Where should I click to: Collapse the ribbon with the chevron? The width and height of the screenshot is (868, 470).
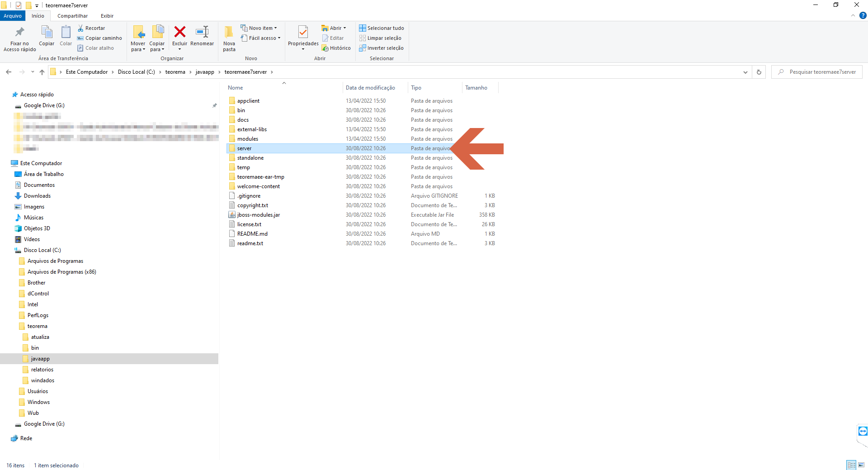(x=853, y=16)
